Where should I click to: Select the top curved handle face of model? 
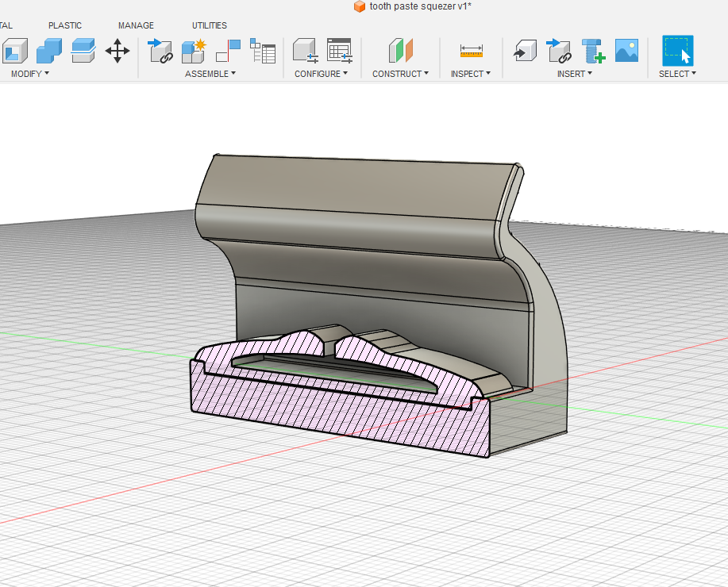coord(355,188)
